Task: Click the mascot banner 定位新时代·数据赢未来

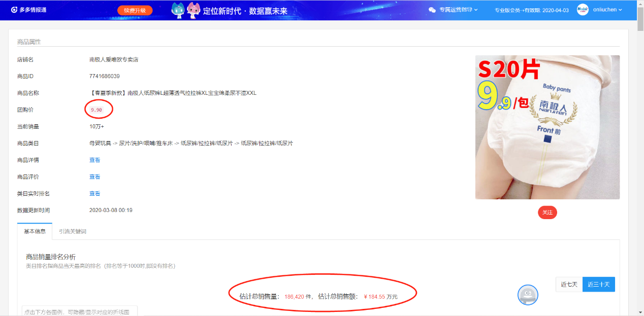Action: click(229, 10)
